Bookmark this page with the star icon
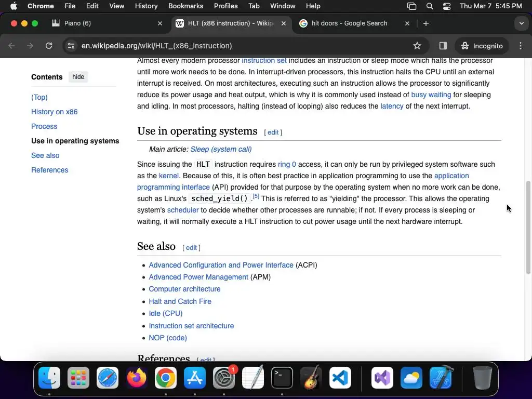 click(417, 46)
